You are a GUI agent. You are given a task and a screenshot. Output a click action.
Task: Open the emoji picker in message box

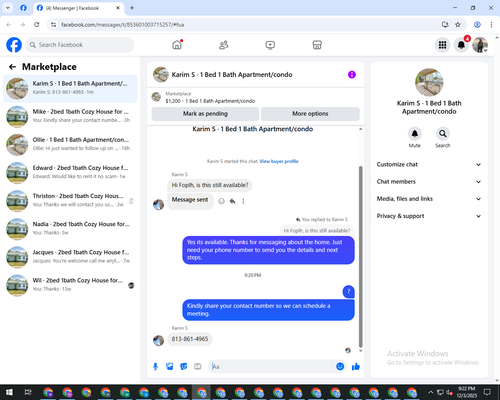pyautogui.click(x=340, y=367)
